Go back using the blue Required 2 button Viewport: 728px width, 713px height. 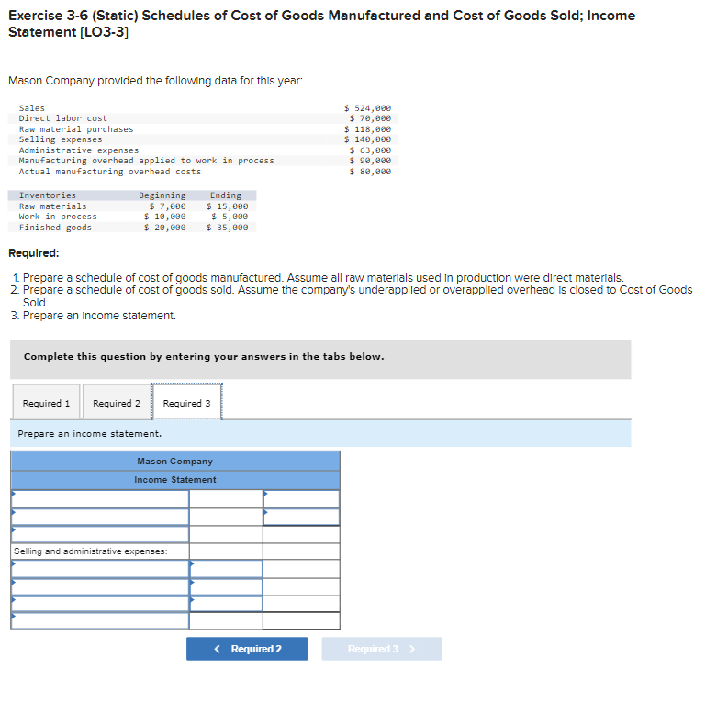tap(247, 649)
